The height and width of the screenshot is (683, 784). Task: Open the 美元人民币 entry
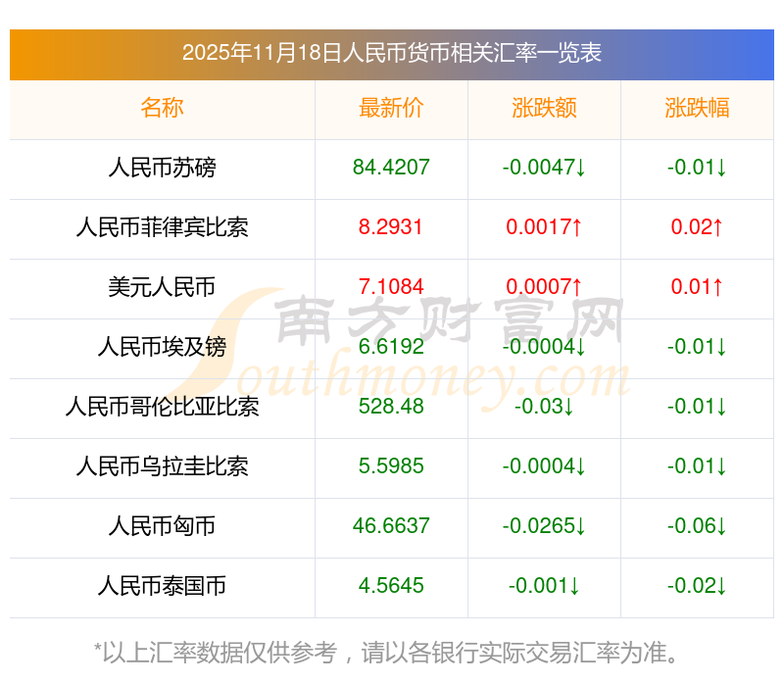pos(162,287)
